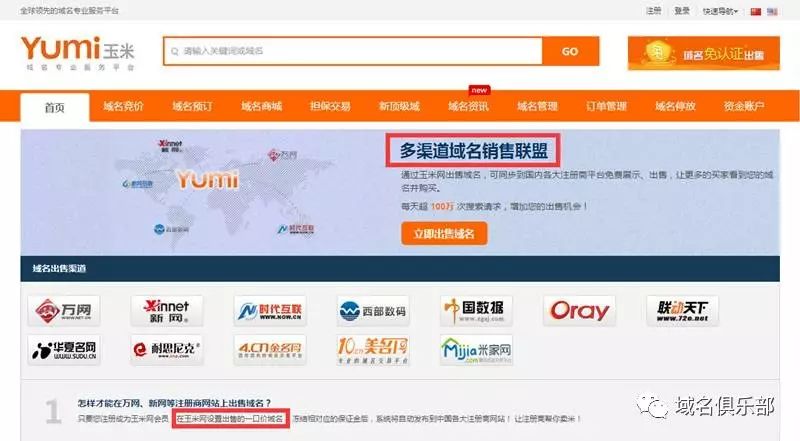This screenshot has width=800, height=441.
Task: Click the 万网 marker on the world map
Action: click(283, 154)
